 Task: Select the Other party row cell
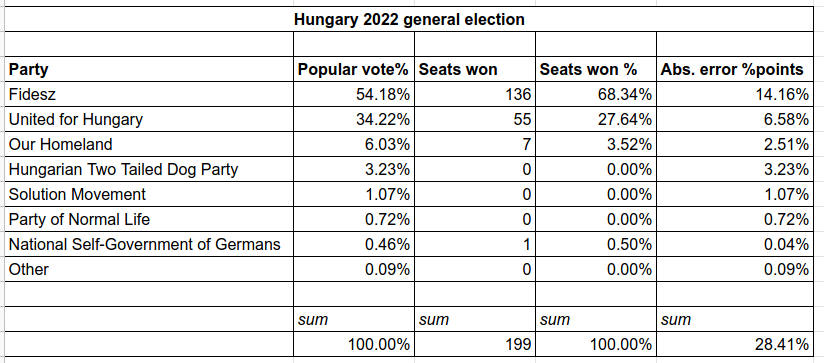[x=149, y=269]
